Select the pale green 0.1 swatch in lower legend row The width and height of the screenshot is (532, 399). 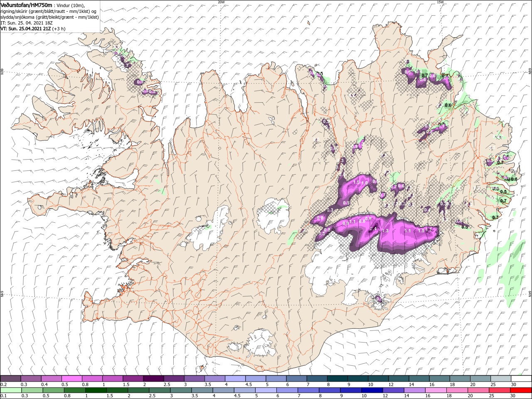coord(11,390)
